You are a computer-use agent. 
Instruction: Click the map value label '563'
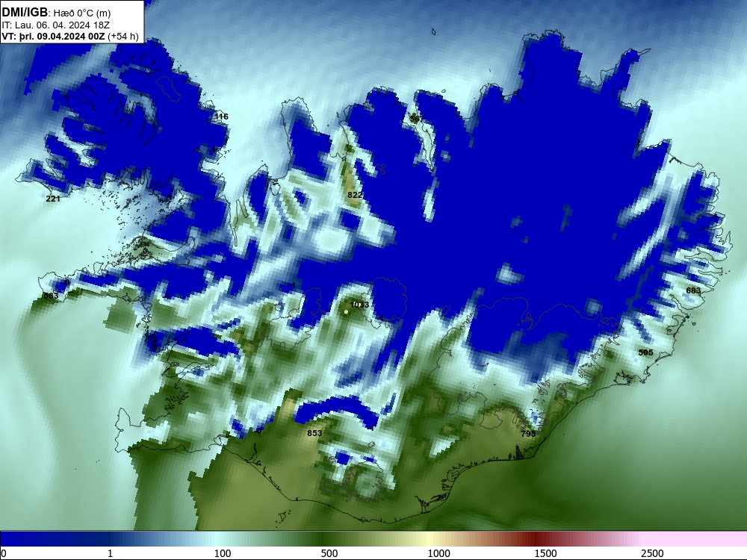pyautogui.click(x=51, y=296)
